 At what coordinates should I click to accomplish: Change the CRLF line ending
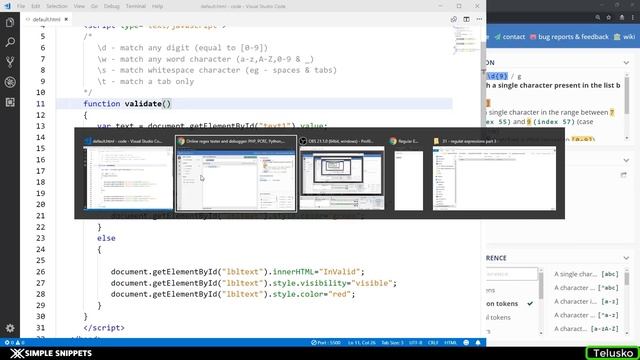[x=433, y=342]
